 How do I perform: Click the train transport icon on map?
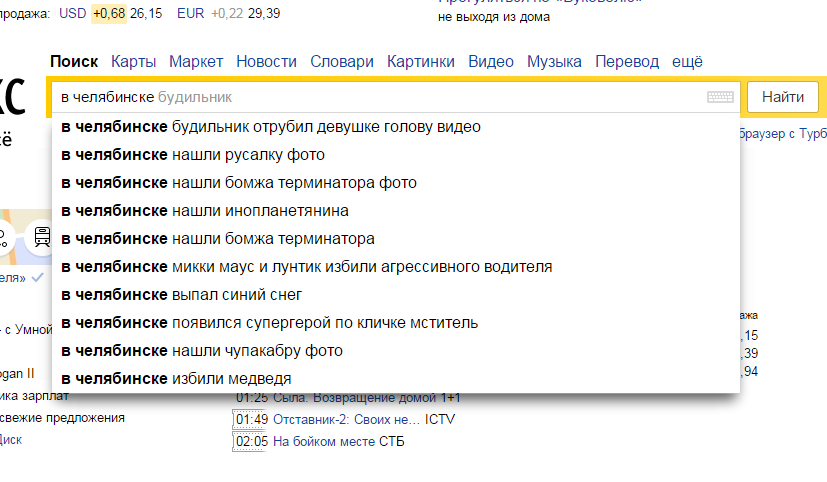(42, 237)
